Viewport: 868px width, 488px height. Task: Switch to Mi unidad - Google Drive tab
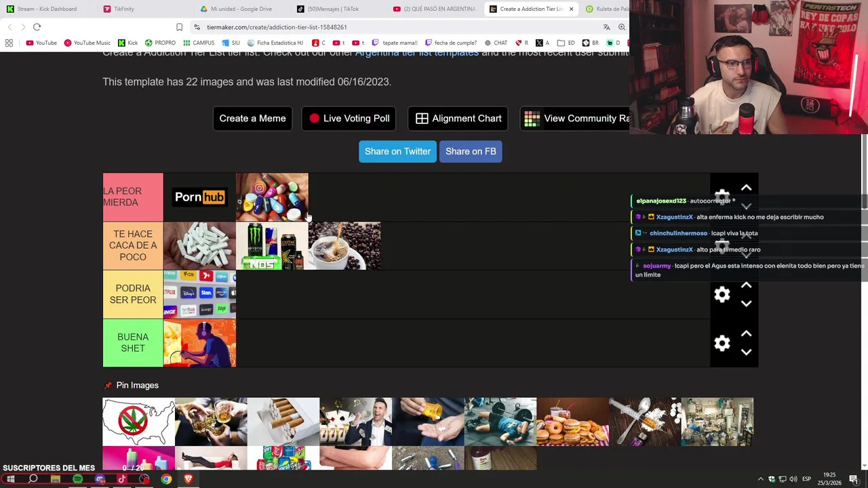241,9
